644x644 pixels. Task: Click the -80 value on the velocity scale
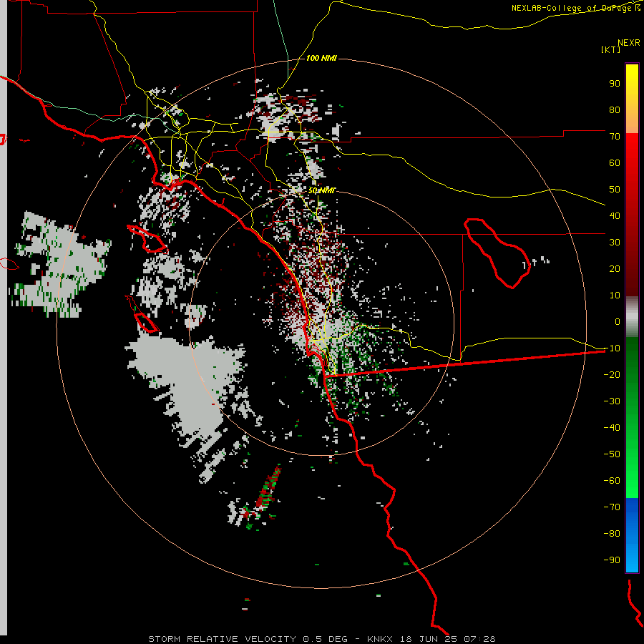[x=612, y=534]
